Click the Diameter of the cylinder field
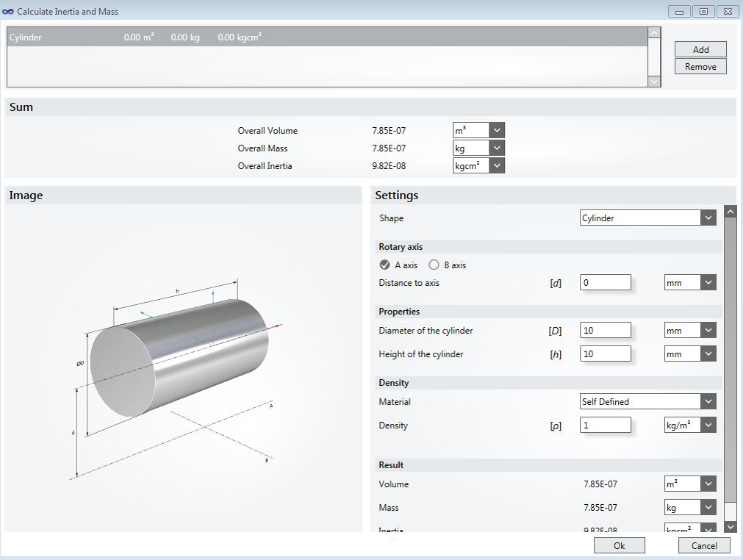Image resolution: width=743 pixels, height=560 pixels. tap(606, 330)
